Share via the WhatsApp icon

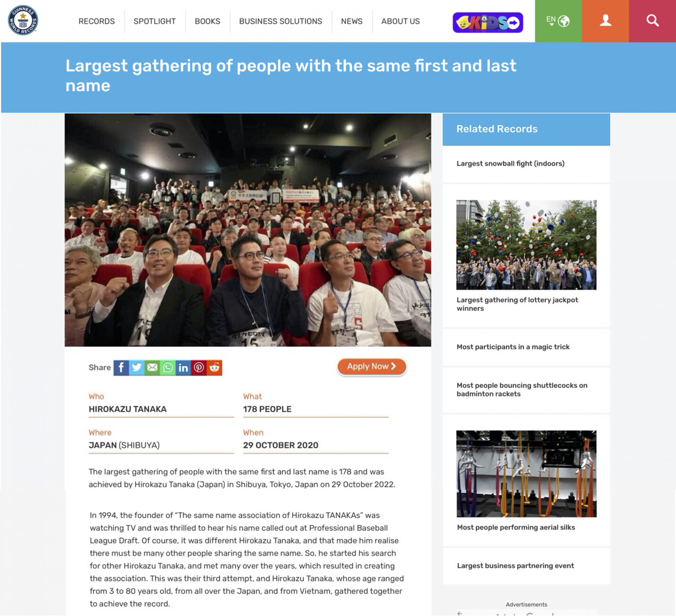(x=168, y=368)
